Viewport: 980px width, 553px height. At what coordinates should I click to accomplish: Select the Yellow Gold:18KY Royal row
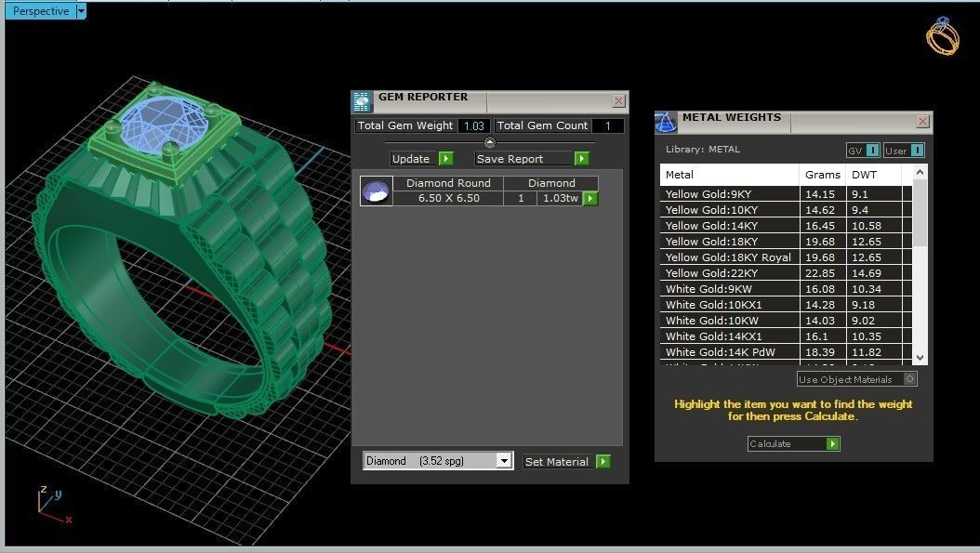point(786,257)
